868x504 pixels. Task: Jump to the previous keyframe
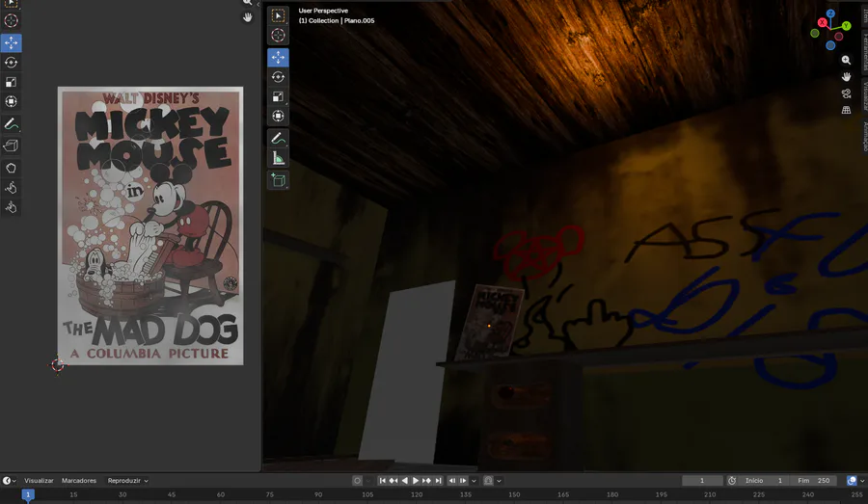click(393, 481)
